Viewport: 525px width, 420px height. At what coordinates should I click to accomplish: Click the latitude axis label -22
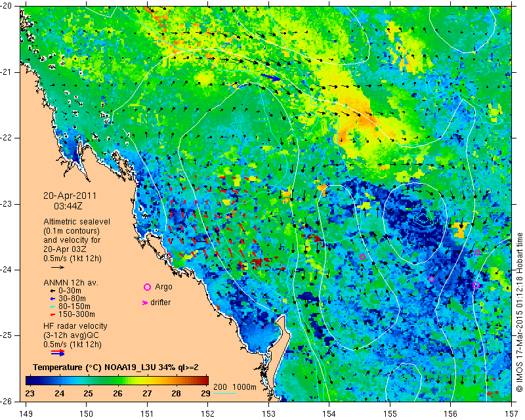7,138
